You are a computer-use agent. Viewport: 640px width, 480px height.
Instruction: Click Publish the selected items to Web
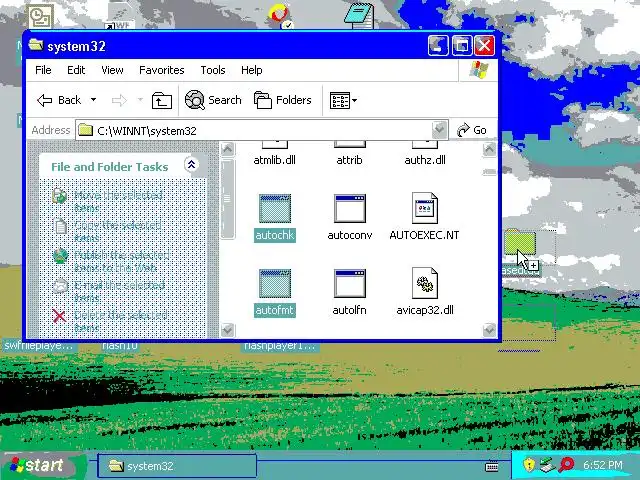(x=122, y=261)
